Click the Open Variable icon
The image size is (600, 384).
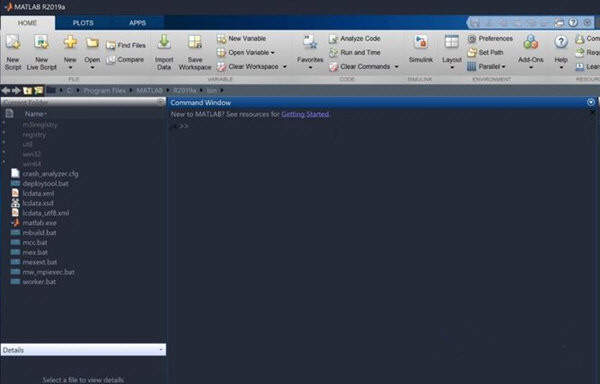pos(222,52)
